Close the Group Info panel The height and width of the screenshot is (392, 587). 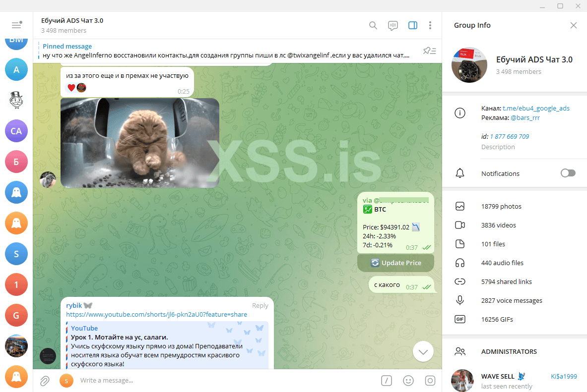[x=573, y=25]
